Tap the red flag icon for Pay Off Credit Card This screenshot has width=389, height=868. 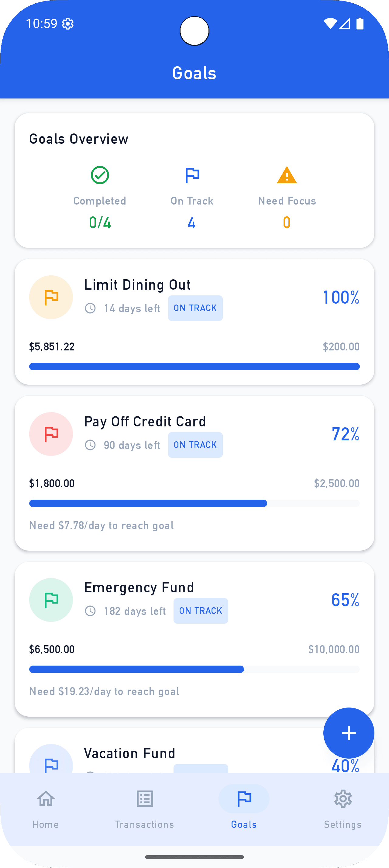(x=51, y=434)
